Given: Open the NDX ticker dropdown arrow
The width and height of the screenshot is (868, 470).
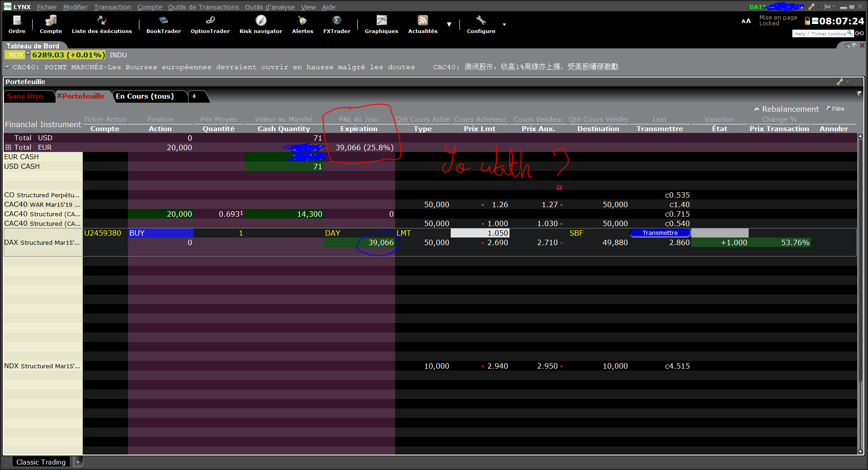Looking at the screenshot, I should 28,53.
